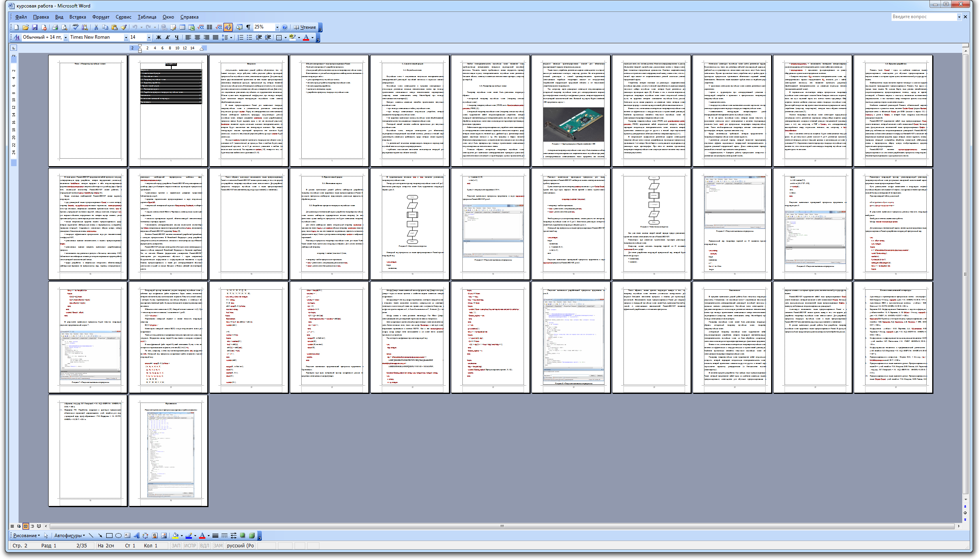The height and width of the screenshot is (560, 980).
Task: Insert WordArt from the drawing toolbar
Action: pyautogui.click(x=137, y=536)
